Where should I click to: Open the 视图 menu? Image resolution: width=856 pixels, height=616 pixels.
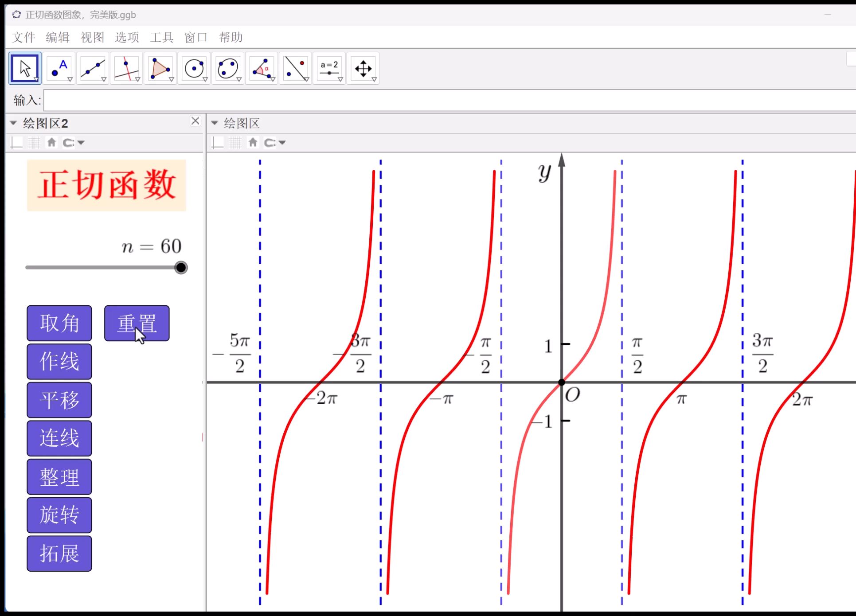(92, 37)
